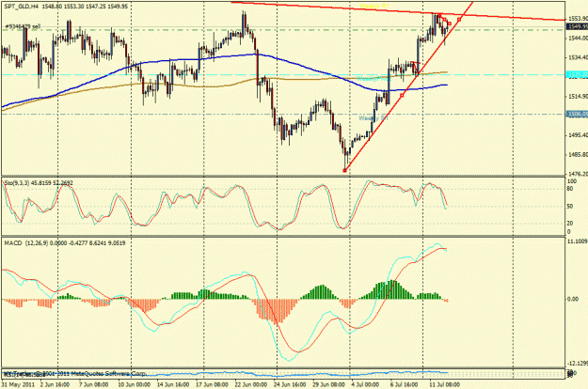Click the stochastic 50 level label
Viewport: 588px width, 389px height.
coord(570,207)
